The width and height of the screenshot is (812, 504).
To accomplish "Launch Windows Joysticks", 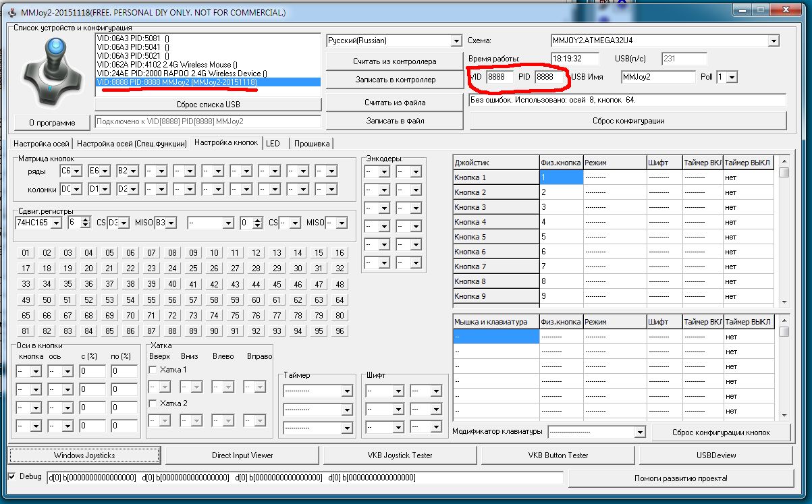I will 84,455.
